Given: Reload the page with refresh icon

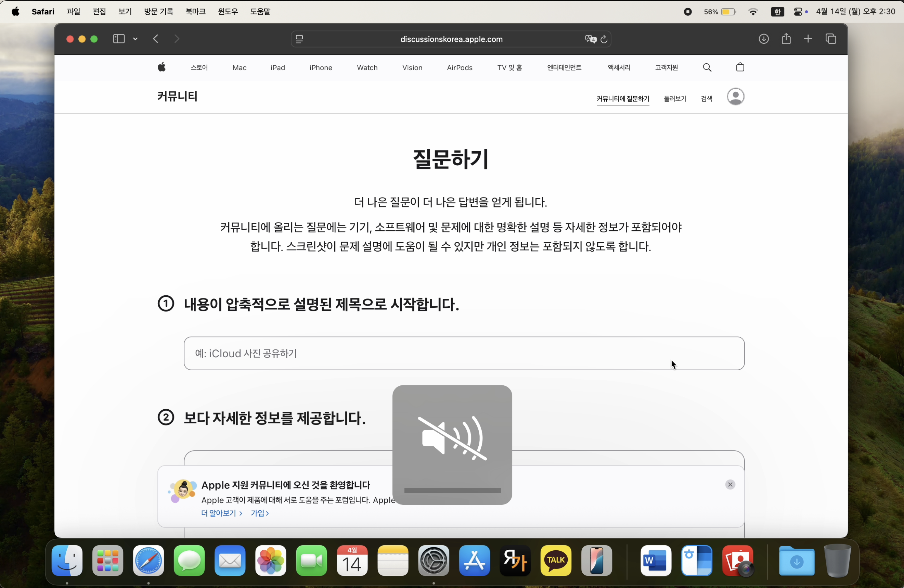Looking at the screenshot, I should point(604,39).
